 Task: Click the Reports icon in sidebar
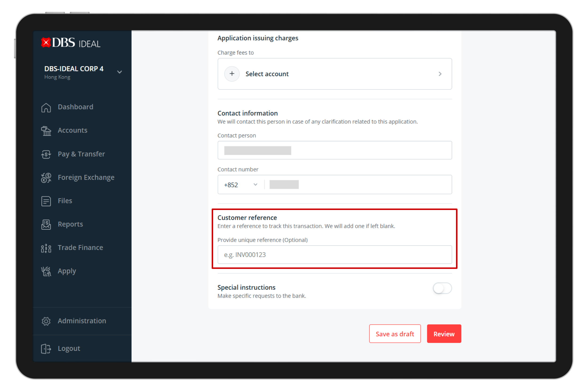tap(46, 225)
